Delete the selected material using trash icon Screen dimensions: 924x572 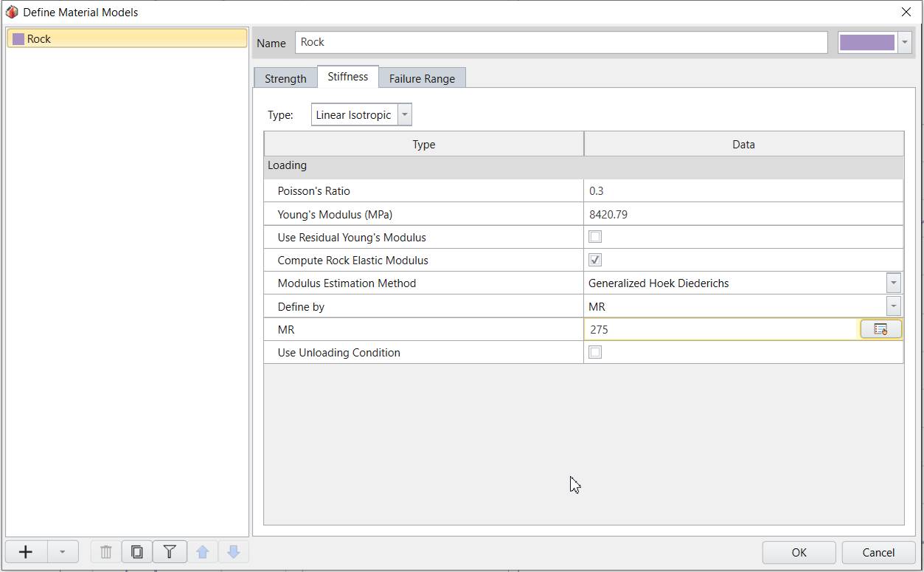104,551
